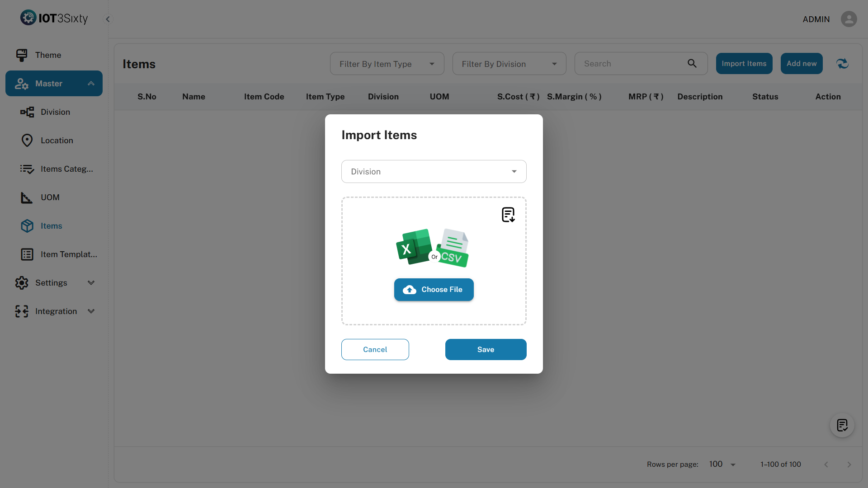Click the download template icon in dialog
This screenshot has width=868, height=488.
[x=508, y=215]
